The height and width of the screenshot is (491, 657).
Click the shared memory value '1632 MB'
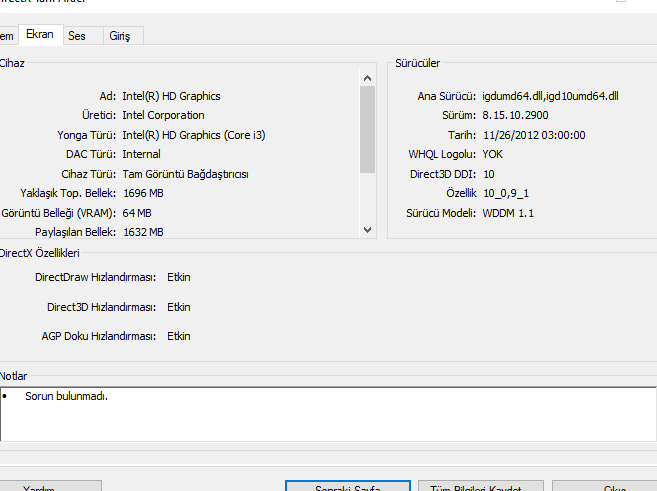(143, 232)
